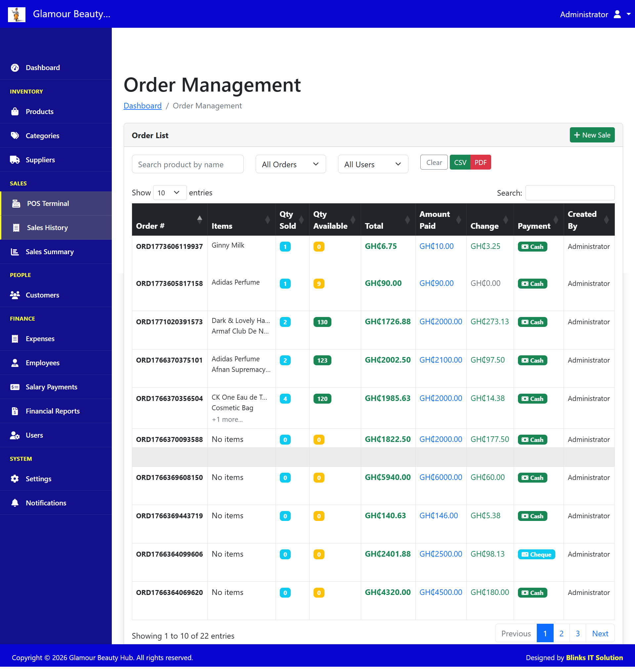Click the current page 1 button

pos(545,633)
